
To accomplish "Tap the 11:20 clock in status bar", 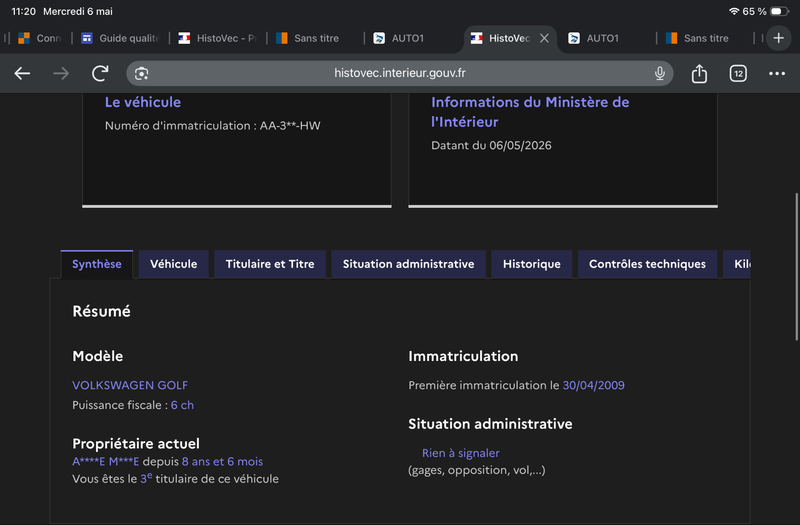I will pyautogui.click(x=23, y=11).
